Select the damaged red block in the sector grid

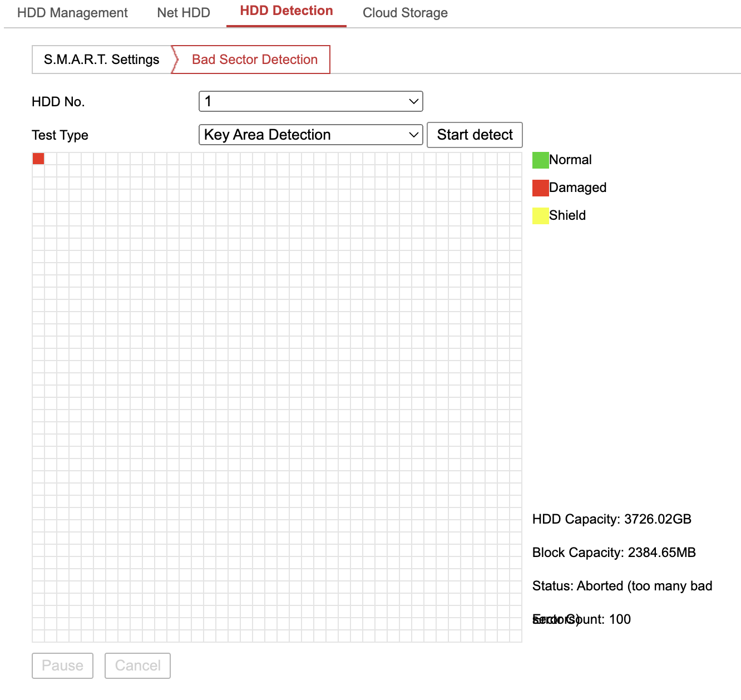[x=38, y=159]
